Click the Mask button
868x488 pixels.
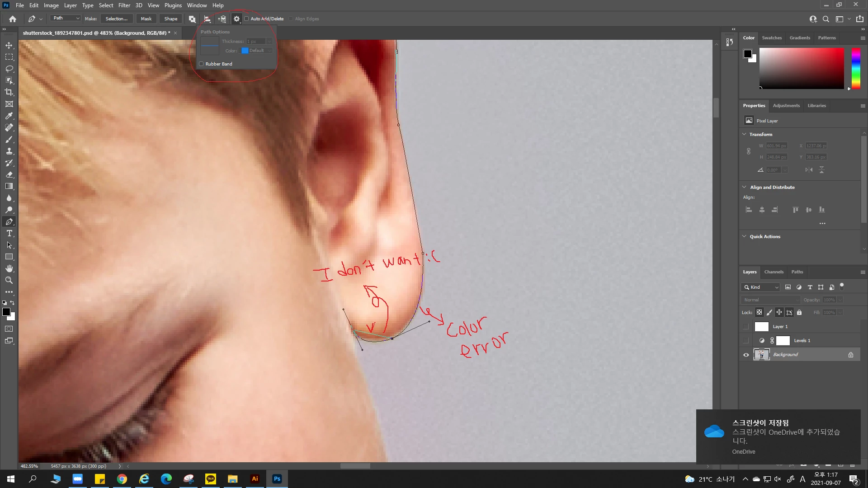(x=146, y=19)
